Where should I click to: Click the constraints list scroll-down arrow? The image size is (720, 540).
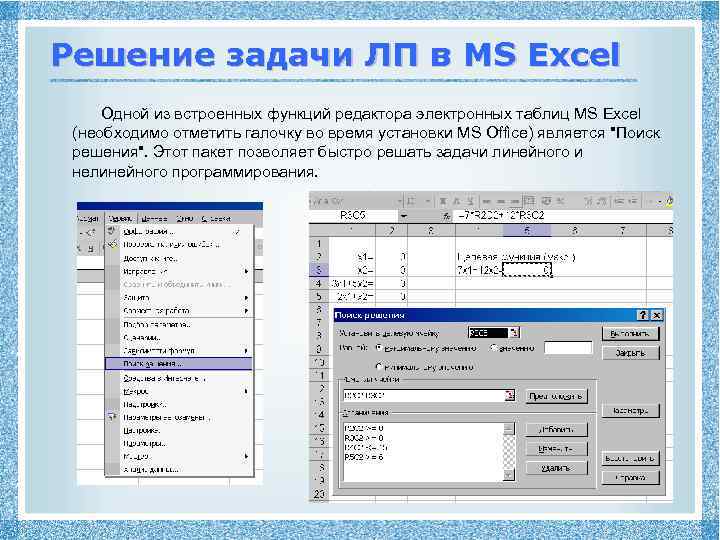pos(509,475)
